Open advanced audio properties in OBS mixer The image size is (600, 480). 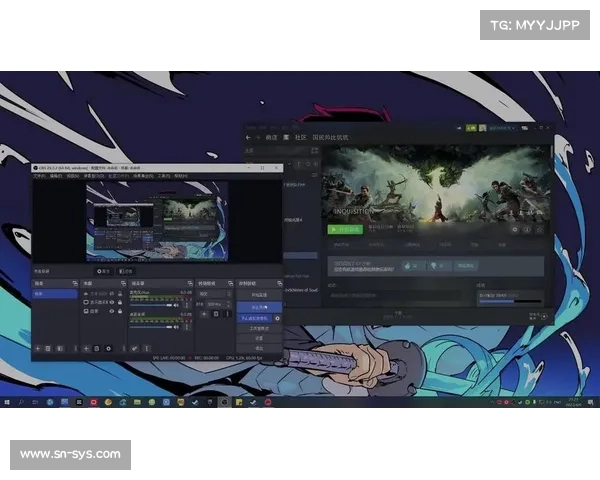(135, 348)
